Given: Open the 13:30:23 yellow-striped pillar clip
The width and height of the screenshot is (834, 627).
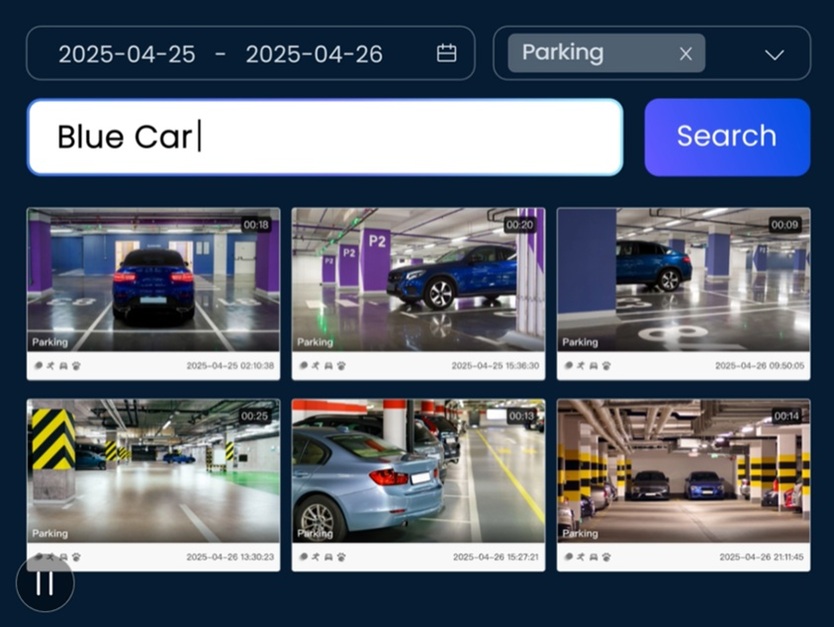Looking at the screenshot, I should tap(153, 470).
